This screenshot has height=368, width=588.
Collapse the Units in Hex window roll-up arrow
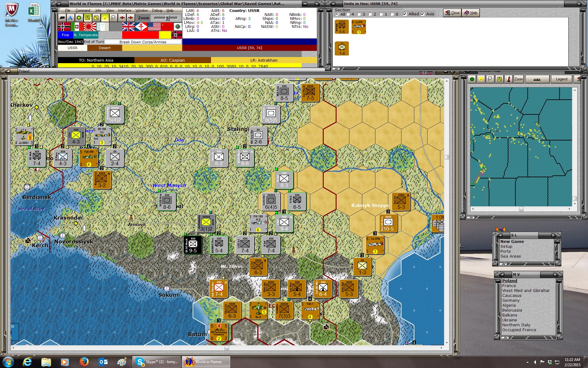pos(333,4)
